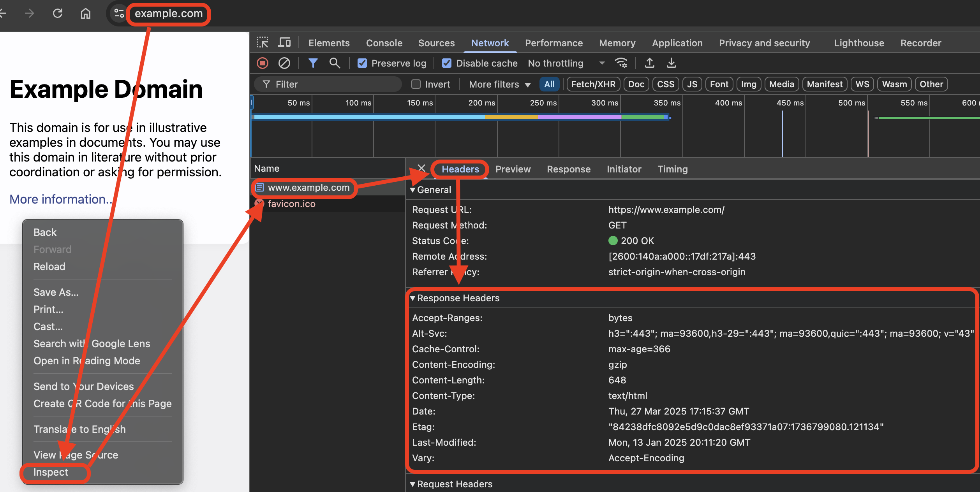
Task: Open site information icon in address bar
Action: 119,14
